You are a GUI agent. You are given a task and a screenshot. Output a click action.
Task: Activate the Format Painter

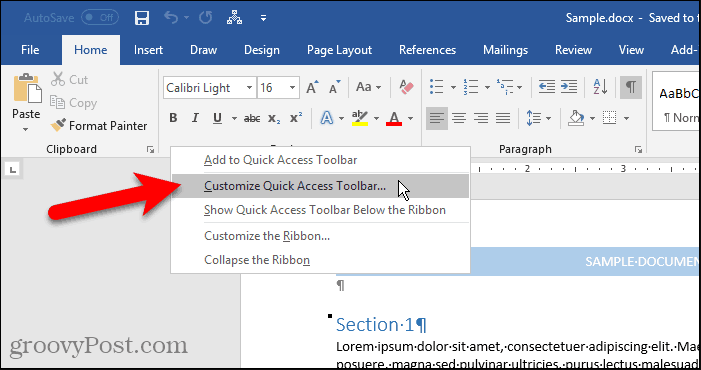tap(99, 126)
